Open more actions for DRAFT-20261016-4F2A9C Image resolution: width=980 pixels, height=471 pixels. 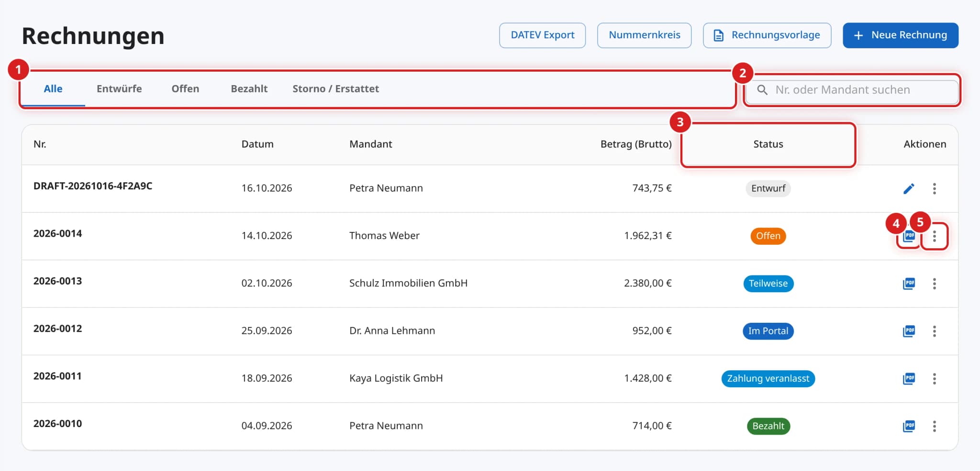coord(934,188)
